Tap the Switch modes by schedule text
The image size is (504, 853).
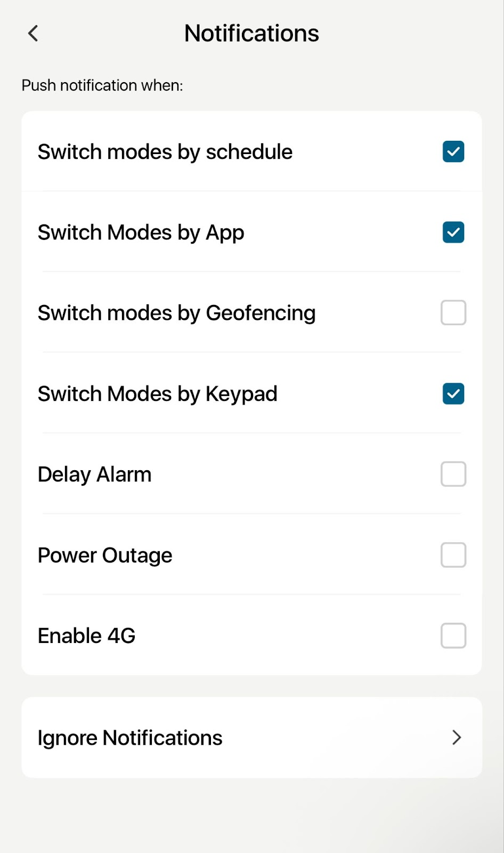[x=165, y=152]
